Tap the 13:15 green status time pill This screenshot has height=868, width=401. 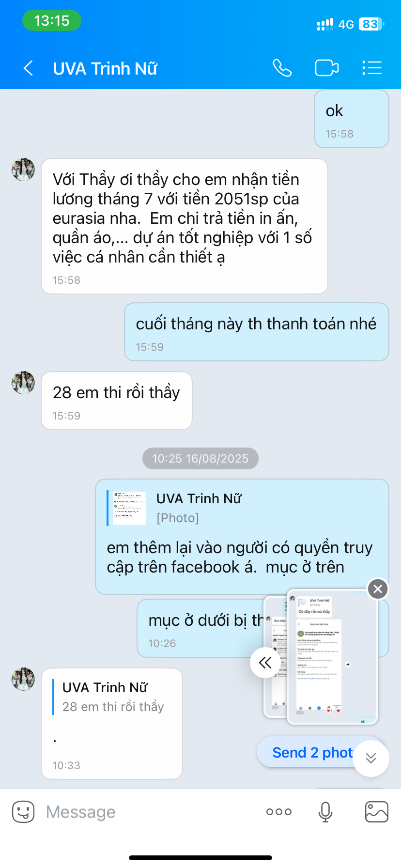pyautogui.click(x=52, y=20)
